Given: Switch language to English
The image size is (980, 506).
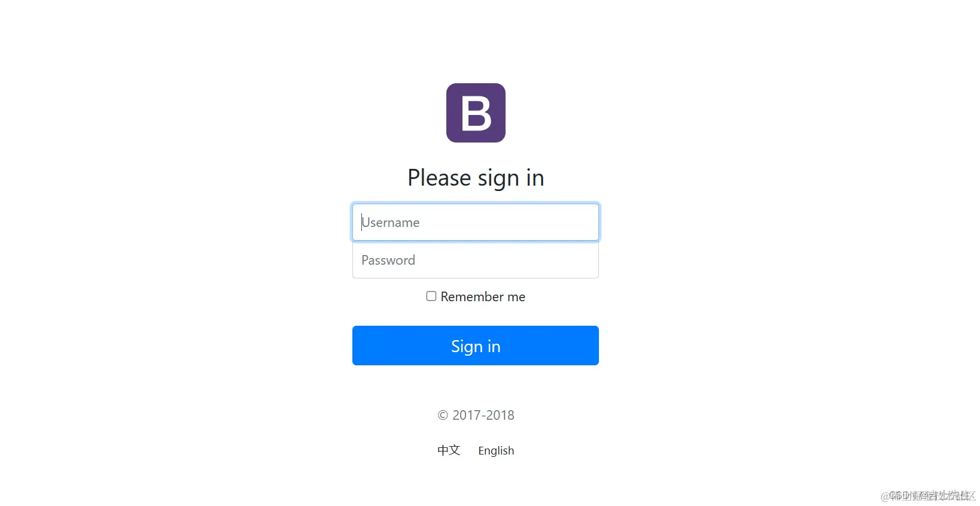Looking at the screenshot, I should 496,451.
